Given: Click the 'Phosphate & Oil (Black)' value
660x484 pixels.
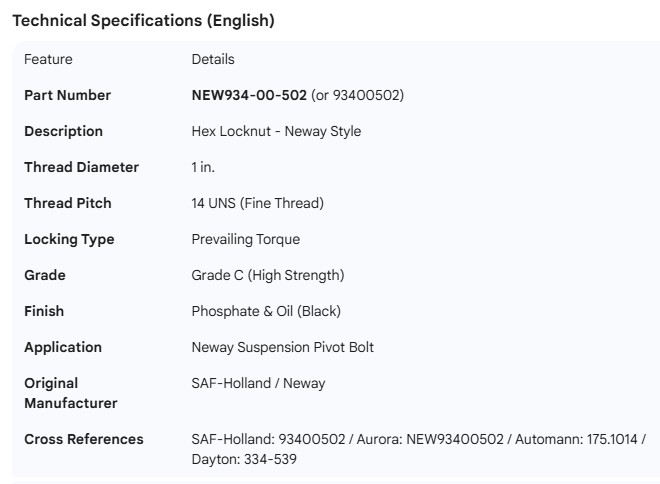Looking at the screenshot, I should (266, 311).
